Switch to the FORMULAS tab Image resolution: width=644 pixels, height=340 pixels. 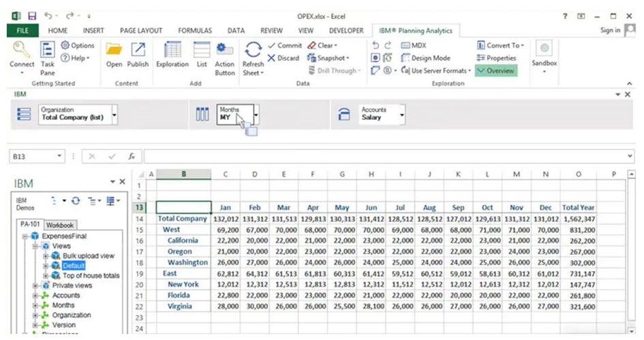pos(195,31)
